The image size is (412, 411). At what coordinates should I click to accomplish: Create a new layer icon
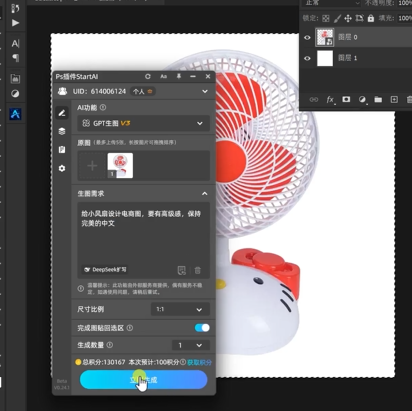pyautogui.click(x=394, y=99)
